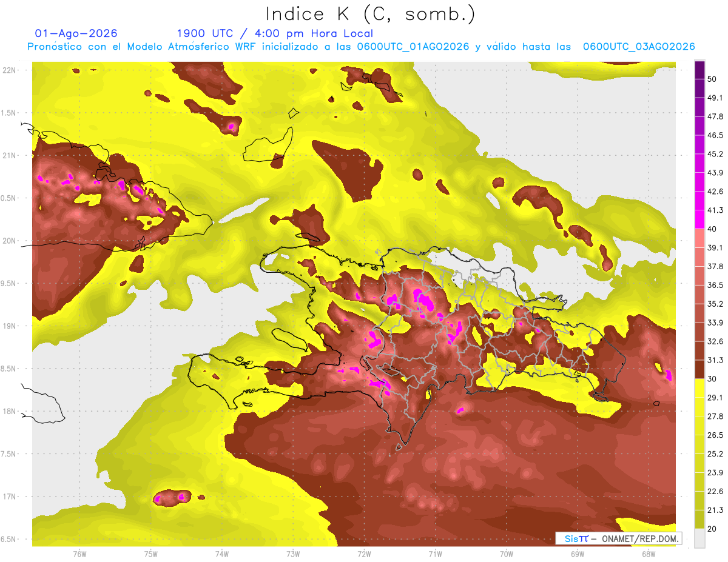Click legend value "25.2"
This screenshot has width=728, height=562.
(x=715, y=454)
